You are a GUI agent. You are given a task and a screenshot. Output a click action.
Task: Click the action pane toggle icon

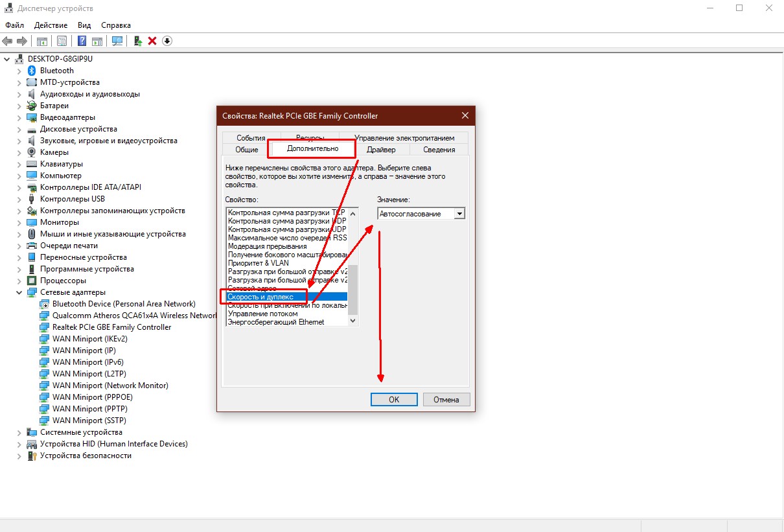(97, 41)
